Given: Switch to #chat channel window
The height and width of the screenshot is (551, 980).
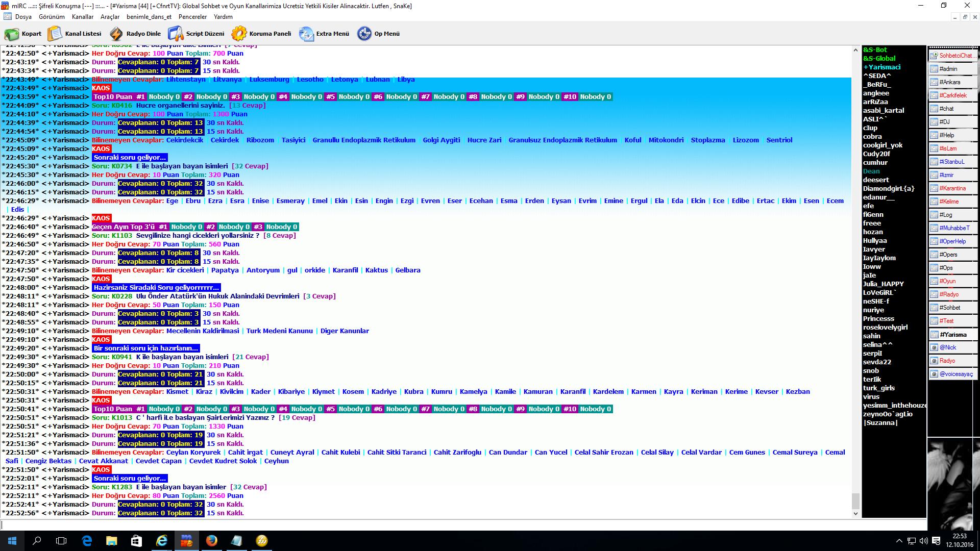Looking at the screenshot, I should (x=953, y=109).
